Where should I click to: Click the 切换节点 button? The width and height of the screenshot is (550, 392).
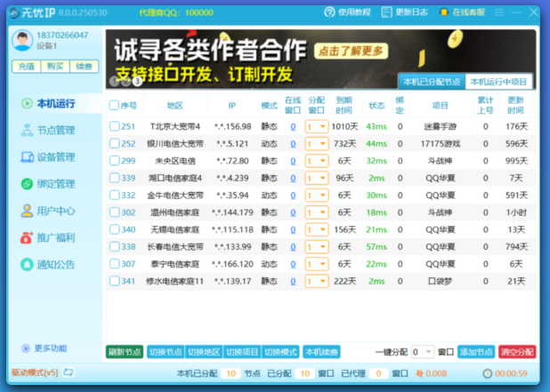click(166, 352)
